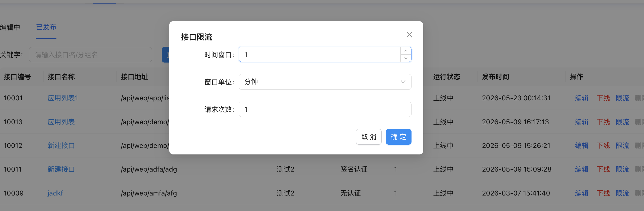Click 编辑 for interface 10009

(x=582, y=193)
